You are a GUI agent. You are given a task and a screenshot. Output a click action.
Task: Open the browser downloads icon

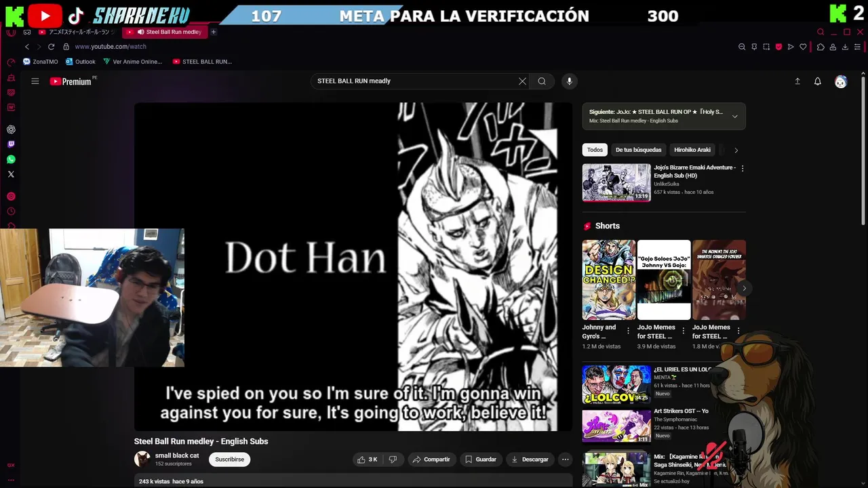pos(845,47)
